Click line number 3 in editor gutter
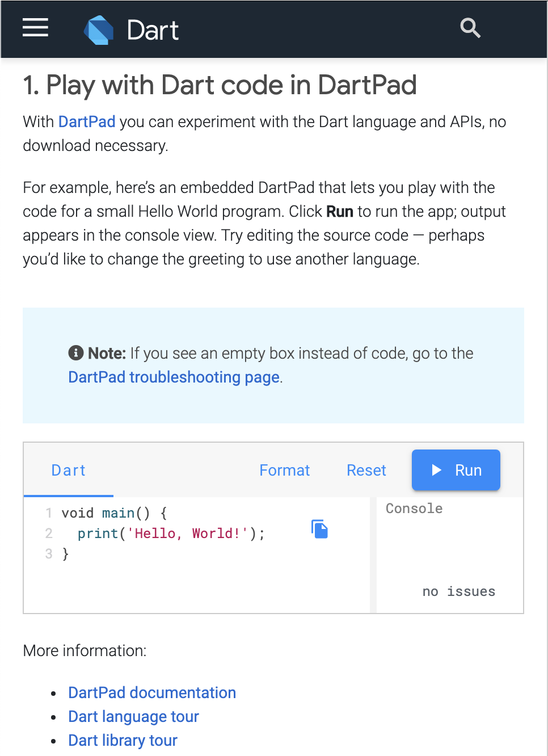This screenshot has height=756, width=548. [49, 553]
